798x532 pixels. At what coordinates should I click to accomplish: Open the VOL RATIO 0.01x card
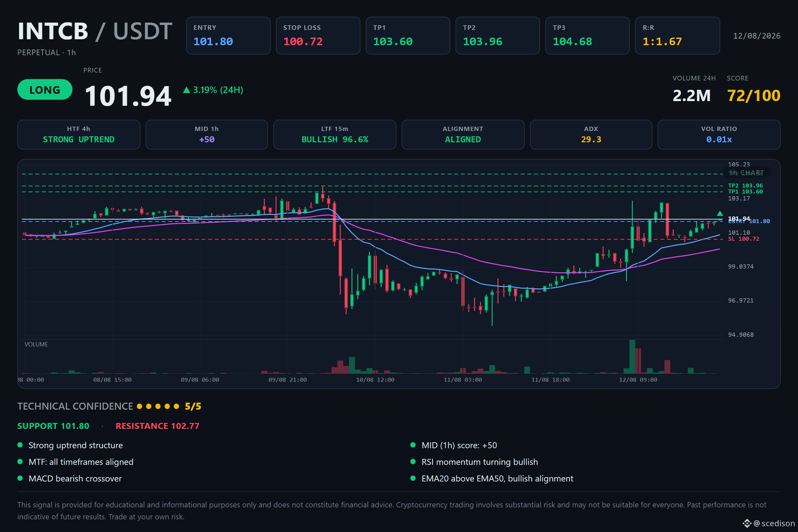(x=719, y=135)
